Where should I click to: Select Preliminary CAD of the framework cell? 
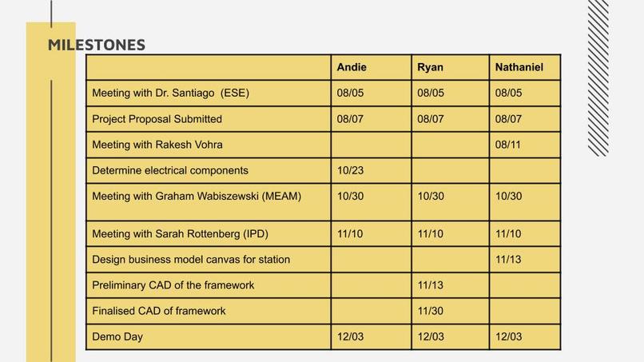209,285
